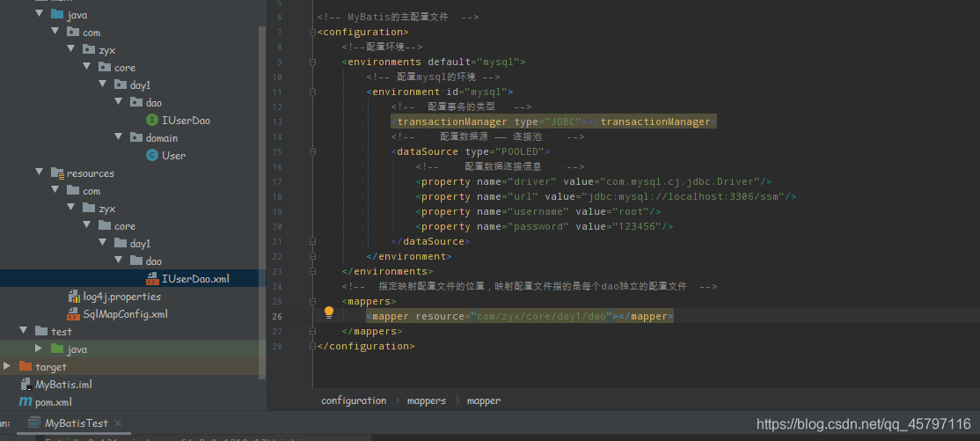
Task: Collapse the domain package arrow
Action: point(119,137)
